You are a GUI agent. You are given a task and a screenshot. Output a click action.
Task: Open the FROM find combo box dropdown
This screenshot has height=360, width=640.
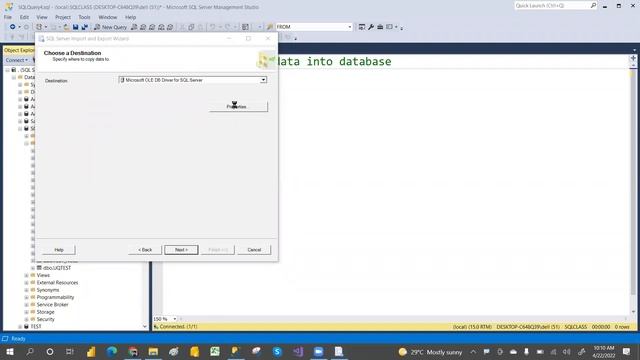click(349, 27)
